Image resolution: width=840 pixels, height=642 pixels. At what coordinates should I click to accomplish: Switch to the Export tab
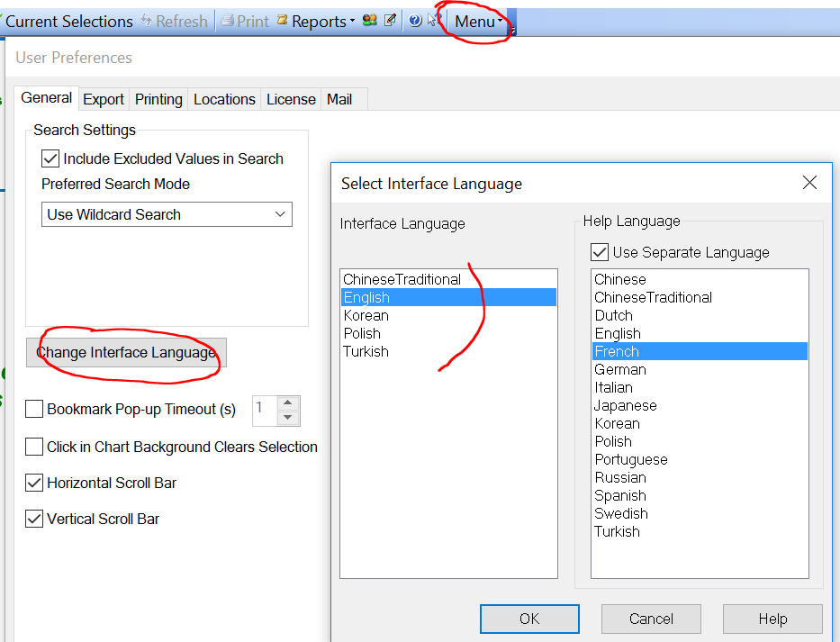pyautogui.click(x=104, y=99)
